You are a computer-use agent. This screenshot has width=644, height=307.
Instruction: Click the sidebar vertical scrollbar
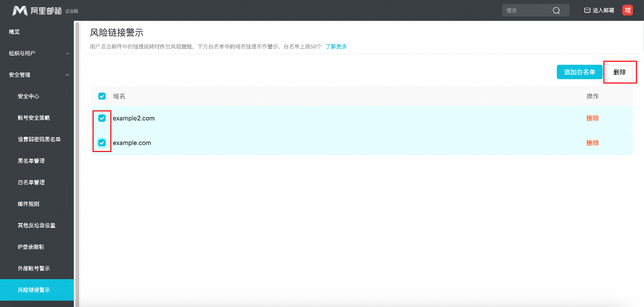coord(77,164)
